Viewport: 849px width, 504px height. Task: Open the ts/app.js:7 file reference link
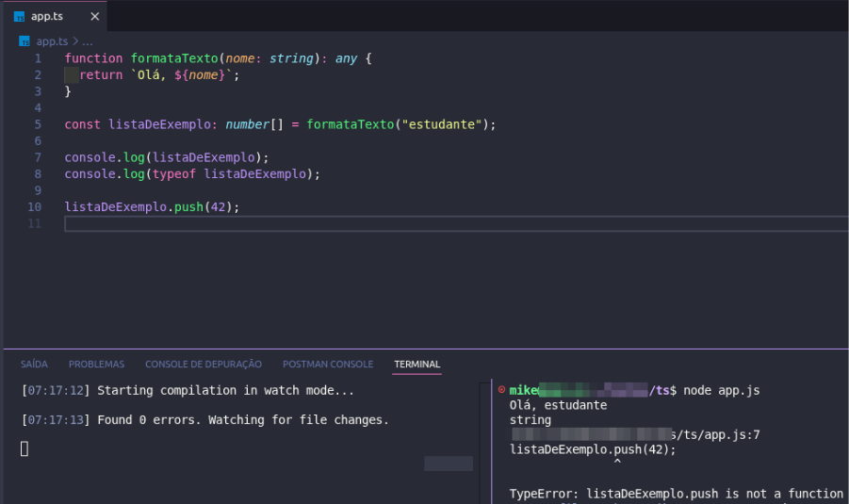click(715, 434)
